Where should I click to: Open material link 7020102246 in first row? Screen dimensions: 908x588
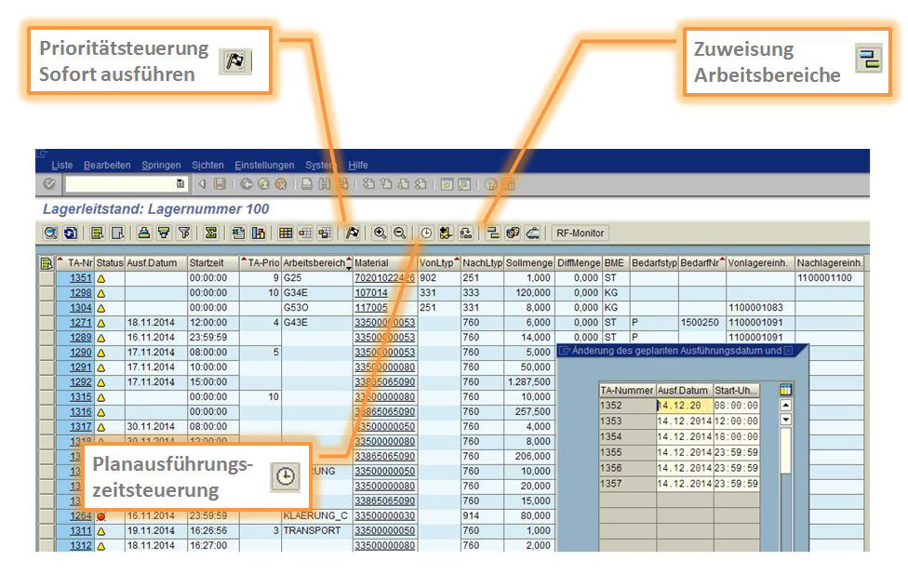384,278
